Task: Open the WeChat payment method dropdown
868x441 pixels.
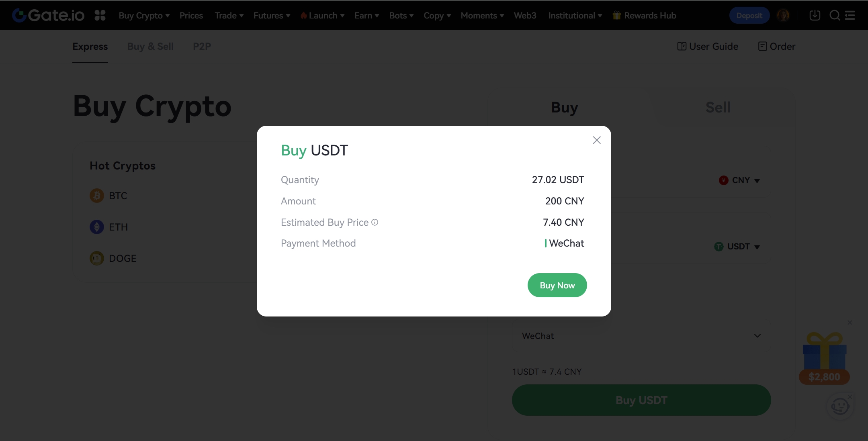Action: click(x=641, y=336)
